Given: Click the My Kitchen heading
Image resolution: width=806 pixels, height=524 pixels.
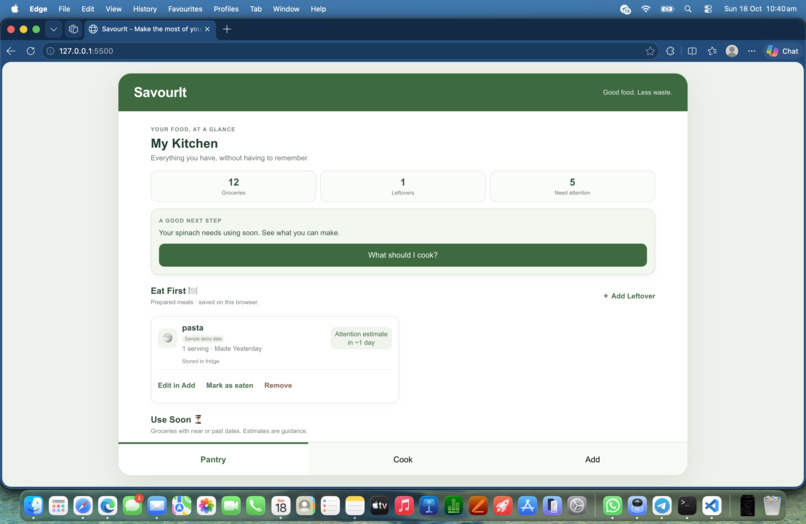Looking at the screenshot, I should [x=184, y=143].
